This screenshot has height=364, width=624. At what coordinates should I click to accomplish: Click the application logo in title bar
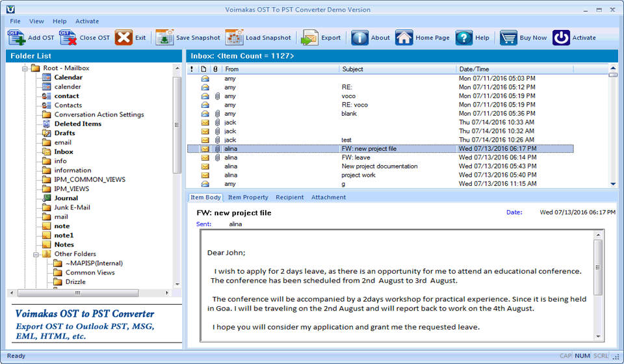[10, 9]
